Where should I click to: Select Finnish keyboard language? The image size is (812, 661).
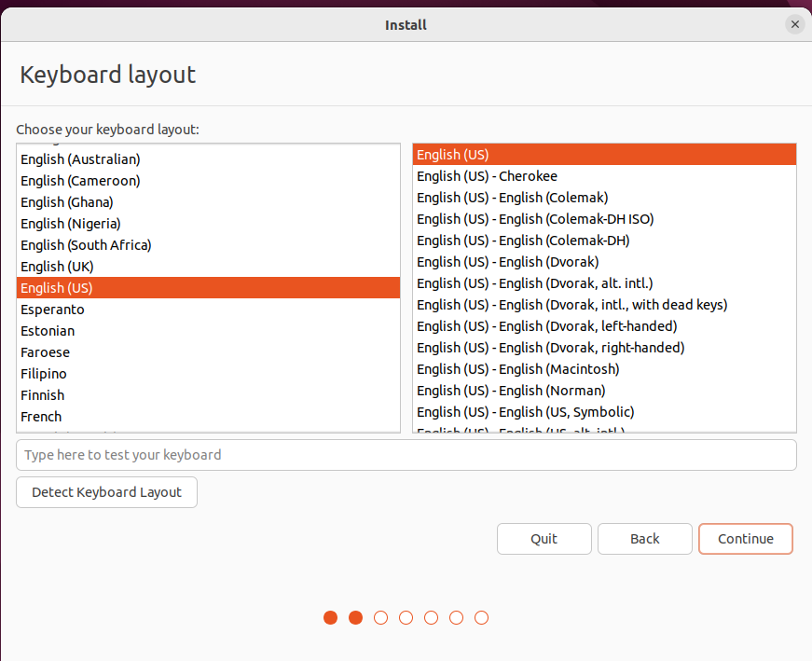pyautogui.click(x=43, y=395)
